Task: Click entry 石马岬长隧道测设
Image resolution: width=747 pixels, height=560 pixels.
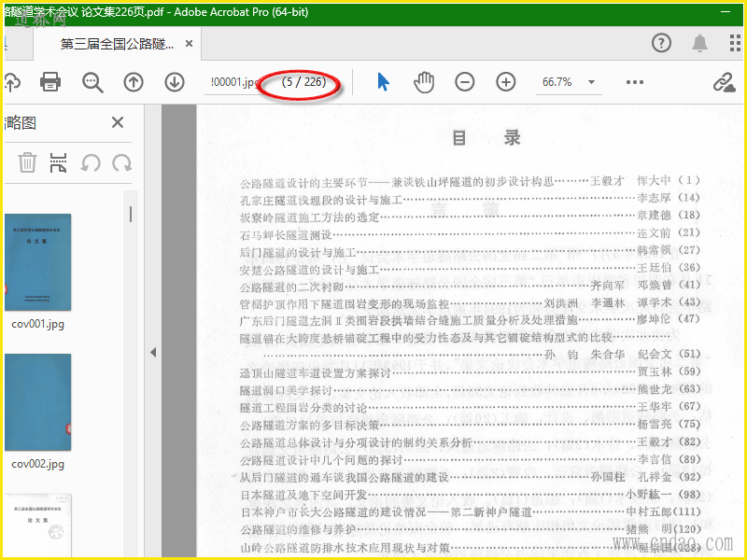Action: tap(286, 235)
